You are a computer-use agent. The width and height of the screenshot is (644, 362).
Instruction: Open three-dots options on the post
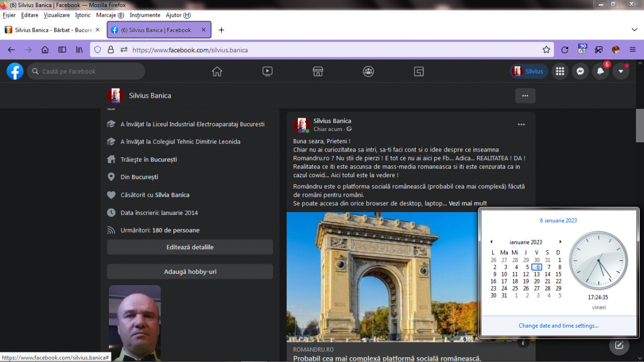(x=521, y=125)
